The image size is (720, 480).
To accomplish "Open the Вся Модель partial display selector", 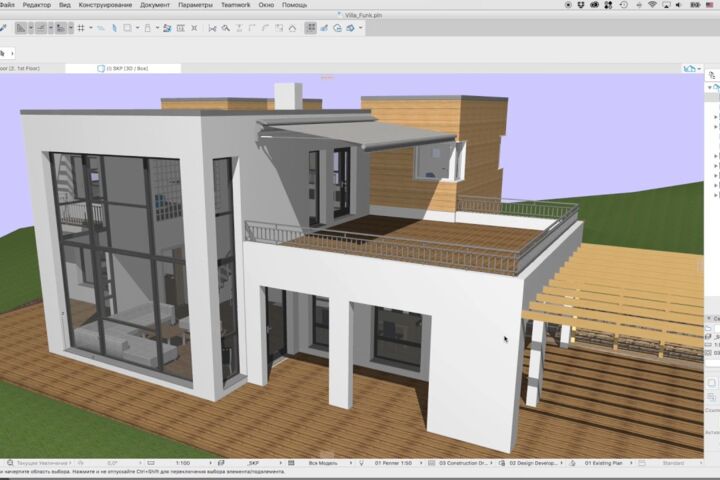I will coord(323,463).
